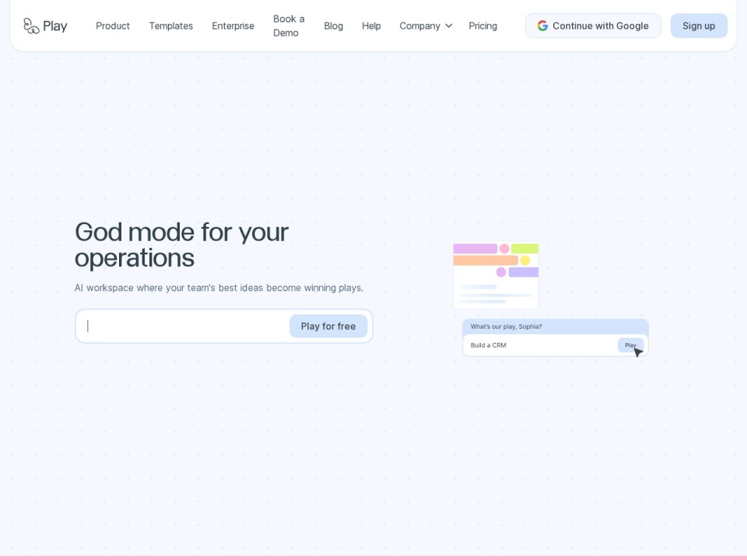This screenshot has width=747, height=560.
Task: Click the Google G icon
Action: [x=542, y=26]
